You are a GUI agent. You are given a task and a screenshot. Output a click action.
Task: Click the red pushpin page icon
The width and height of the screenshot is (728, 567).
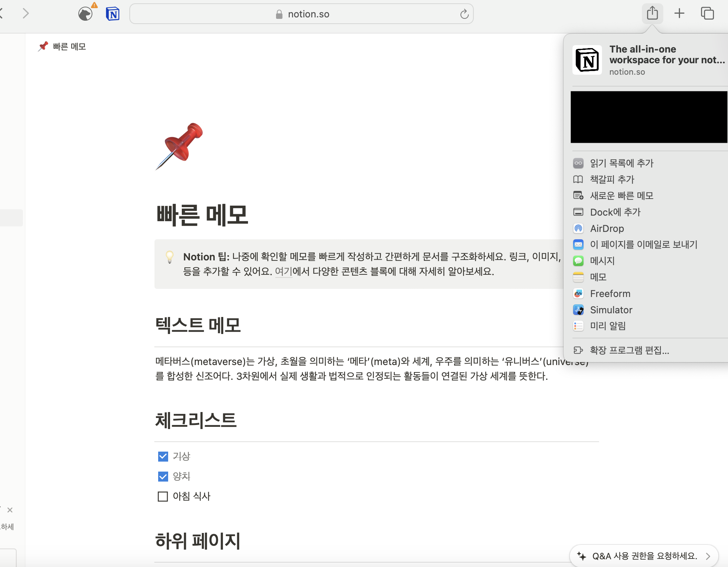[180, 146]
